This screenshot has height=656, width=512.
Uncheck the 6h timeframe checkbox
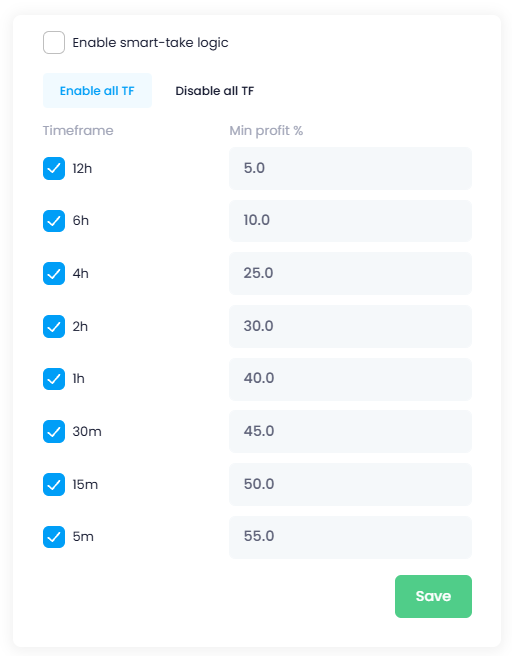[54, 221]
